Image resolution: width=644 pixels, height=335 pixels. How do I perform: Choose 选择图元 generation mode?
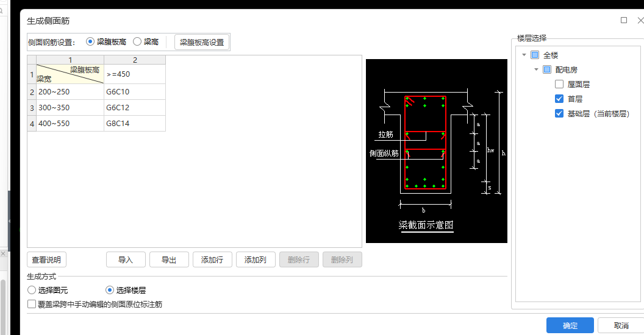pyautogui.click(x=32, y=290)
